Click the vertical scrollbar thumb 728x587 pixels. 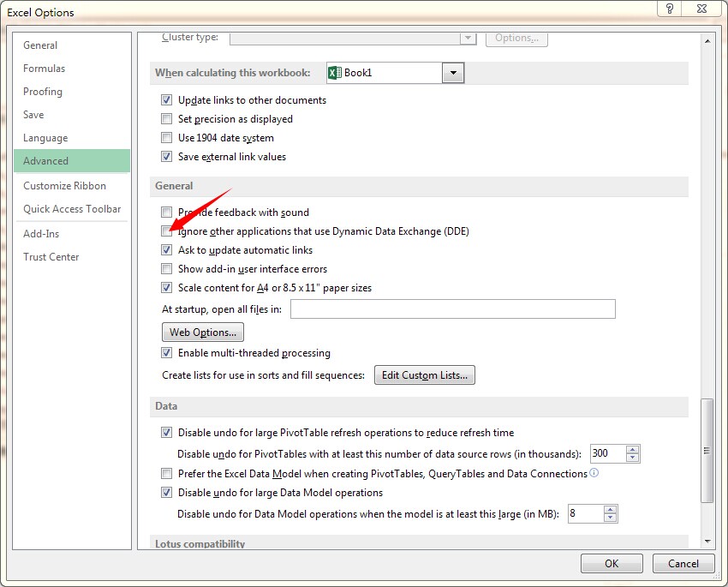pyautogui.click(x=707, y=450)
